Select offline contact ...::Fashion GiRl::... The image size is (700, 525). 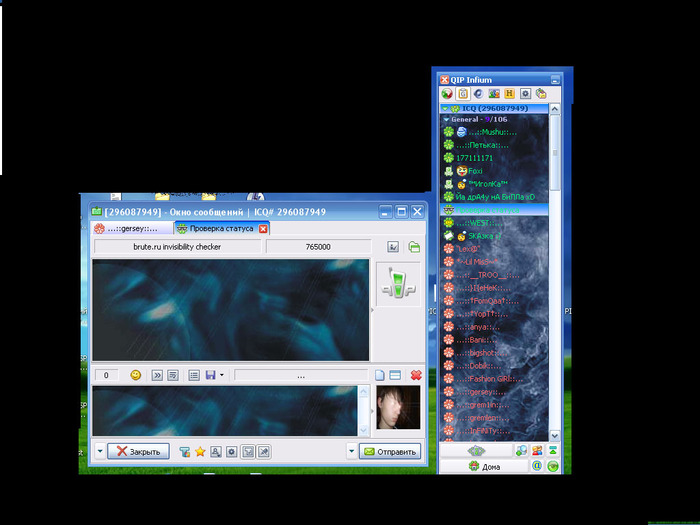click(494, 379)
